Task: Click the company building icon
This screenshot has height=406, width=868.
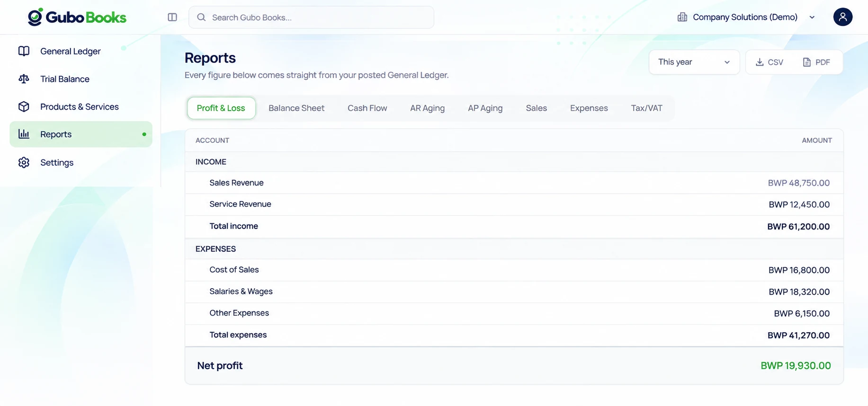Action: 682,17
